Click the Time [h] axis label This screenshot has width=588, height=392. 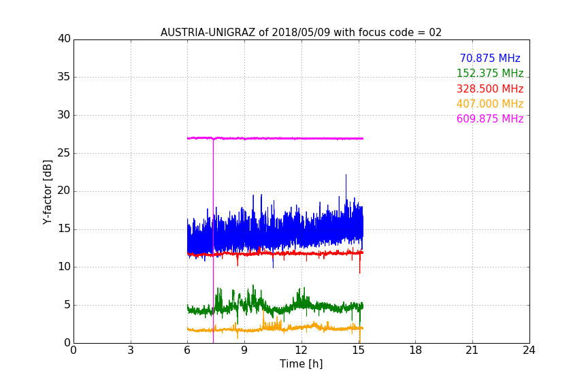301,363
